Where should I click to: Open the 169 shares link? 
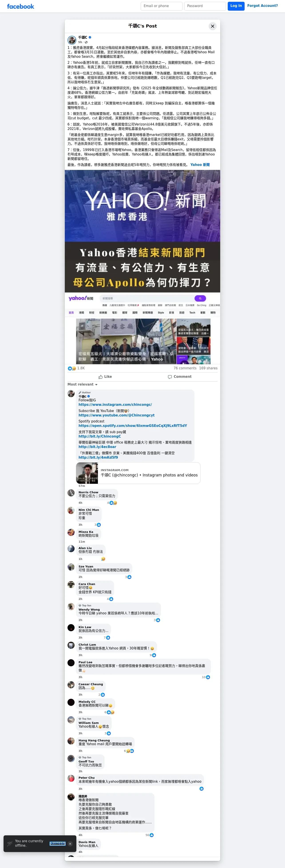click(208, 368)
